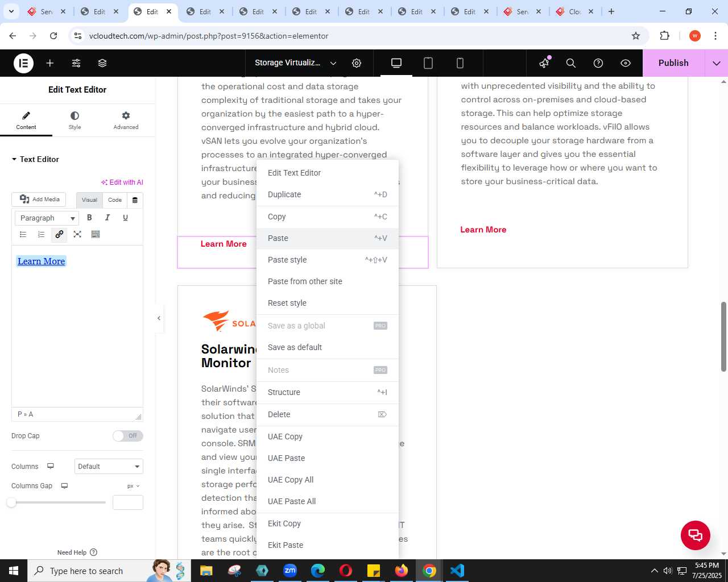Click the Publish button
Viewport: 728px width, 582px height.
(673, 63)
